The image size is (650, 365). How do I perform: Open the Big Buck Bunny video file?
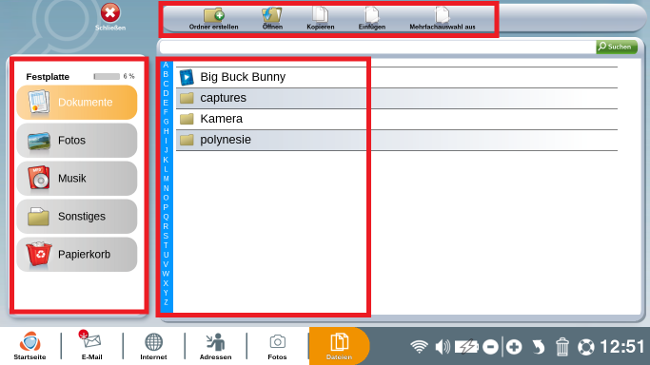pyautogui.click(x=397, y=77)
